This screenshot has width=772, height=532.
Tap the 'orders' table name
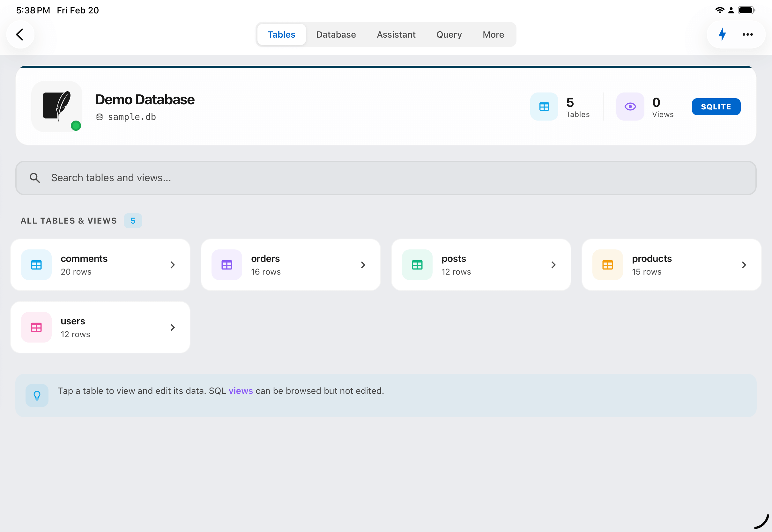[265, 259]
